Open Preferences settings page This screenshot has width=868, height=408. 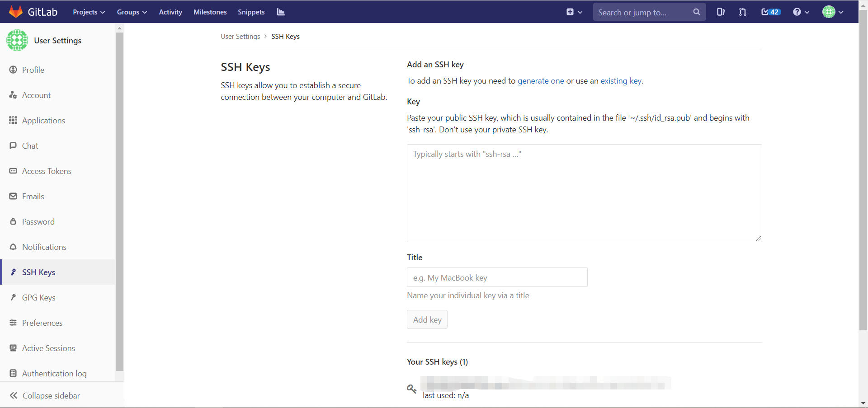(42, 323)
